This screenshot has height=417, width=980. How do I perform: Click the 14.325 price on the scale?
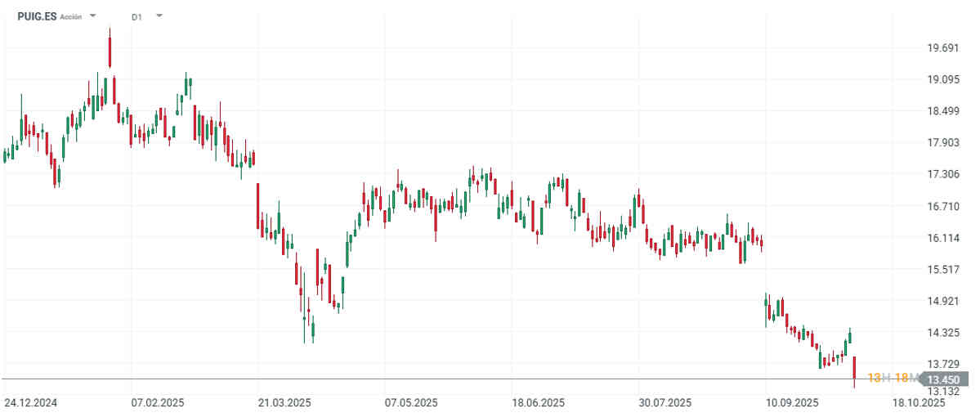point(942,333)
